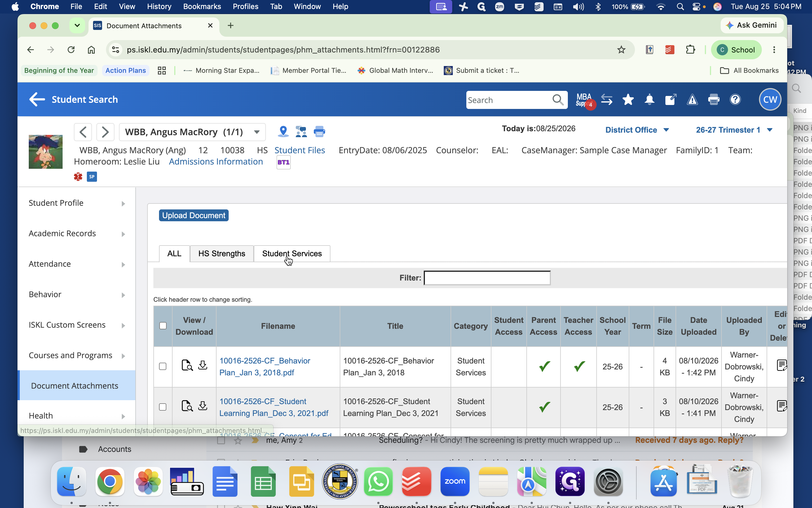The height and width of the screenshot is (508, 812).
Task: Open 10016-2526-CF_Behavior Plan pdf link
Action: click(x=265, y=366)
